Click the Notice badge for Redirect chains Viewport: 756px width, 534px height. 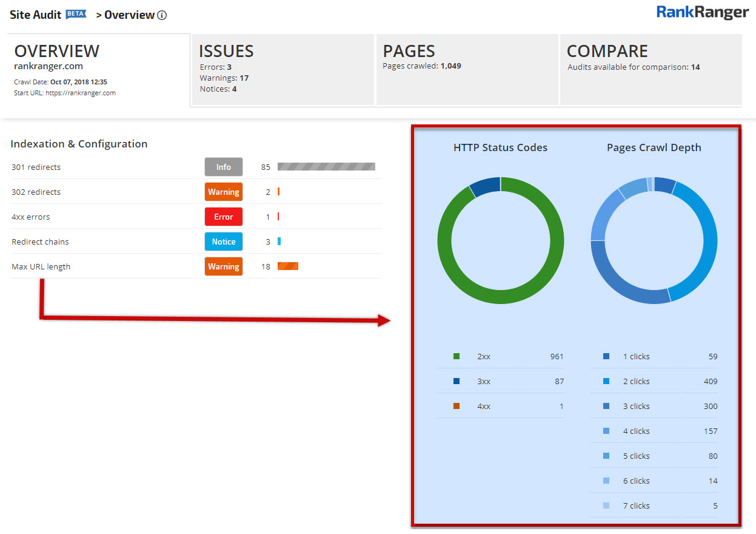tap(223, 242)
